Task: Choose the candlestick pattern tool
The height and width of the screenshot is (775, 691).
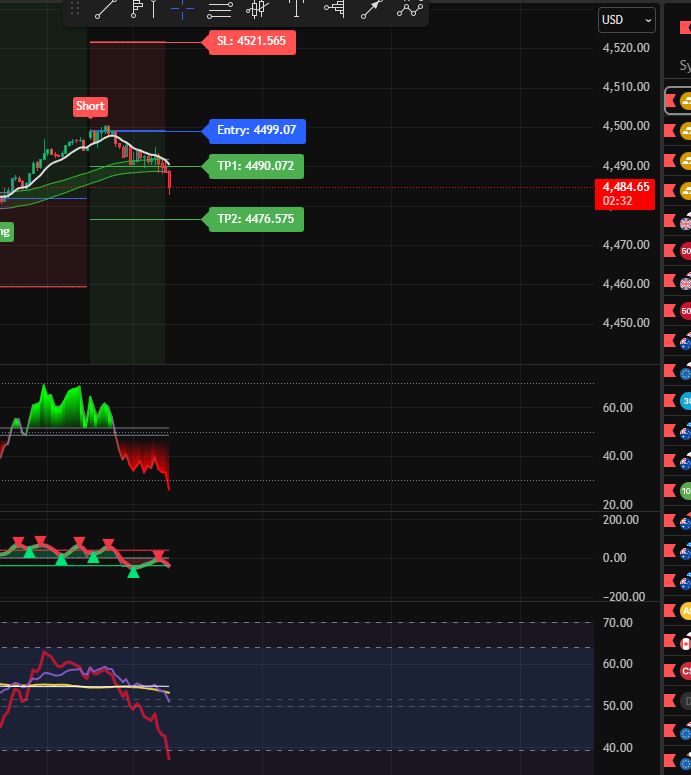Action: [258, 10]
